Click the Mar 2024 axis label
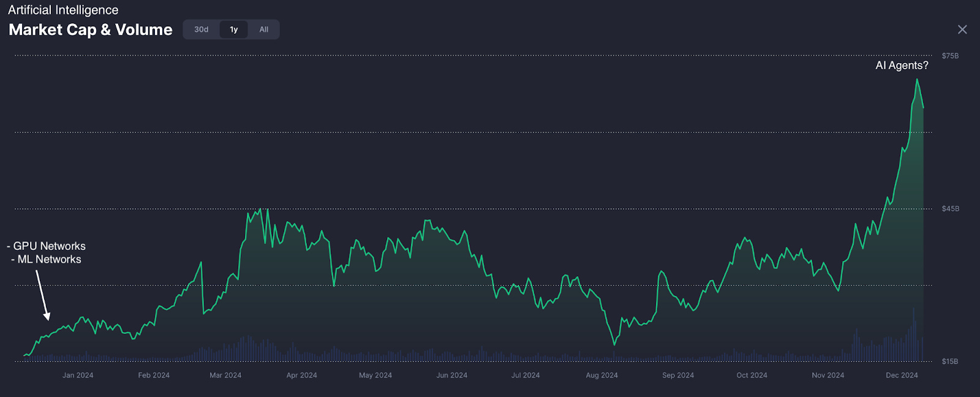 [x=225, y=376]
